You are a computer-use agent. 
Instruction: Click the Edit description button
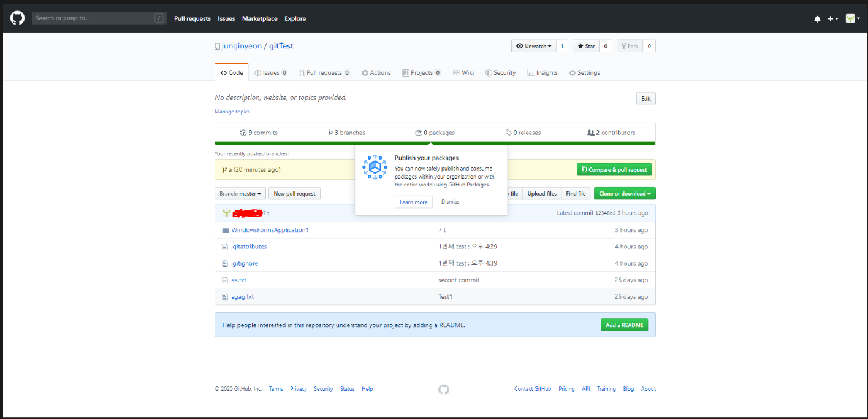click(646, 99)
